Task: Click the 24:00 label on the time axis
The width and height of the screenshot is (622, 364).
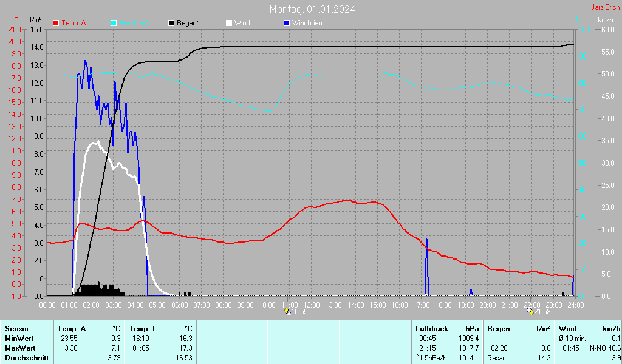Action: tap(576, 305)
